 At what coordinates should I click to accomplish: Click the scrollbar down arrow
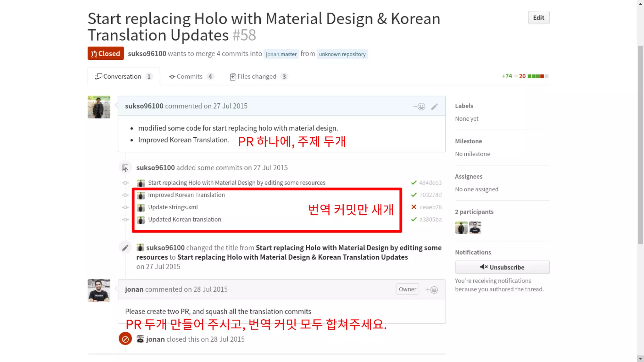640,359
